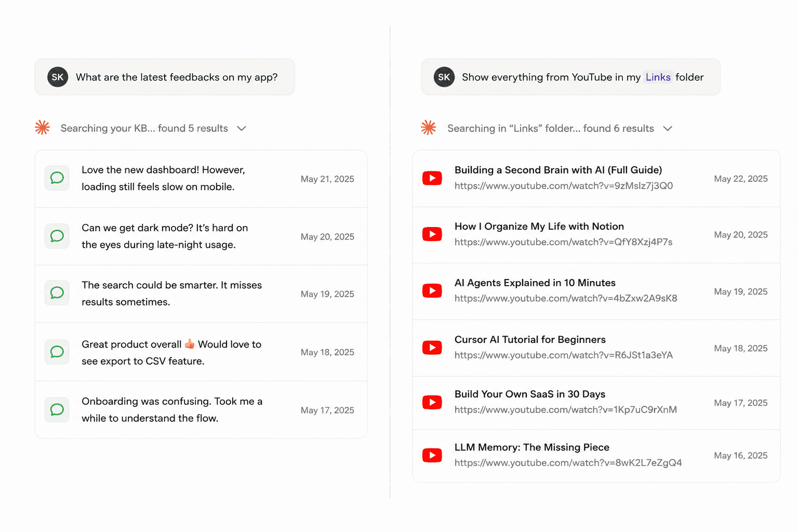Click the orange asterisk next to 'Searching in Links folder'

point(429,127)
